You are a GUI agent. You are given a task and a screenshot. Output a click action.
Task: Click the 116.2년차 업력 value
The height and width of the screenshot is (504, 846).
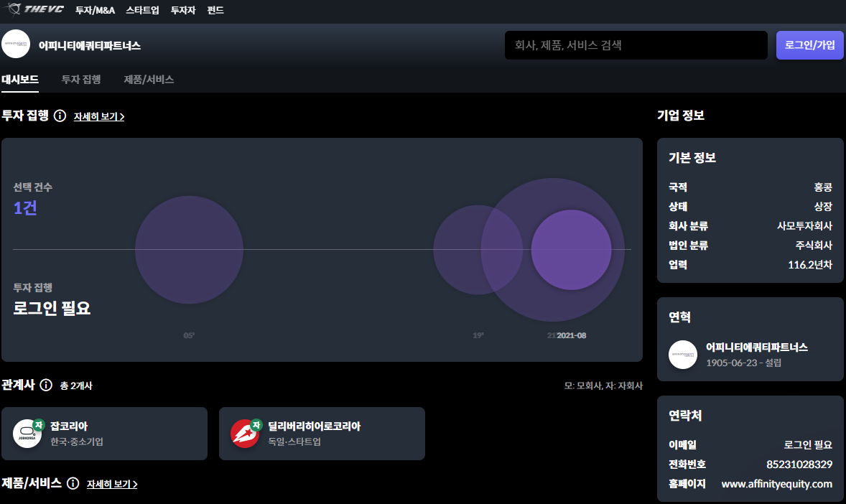pyautogui.click(x=810, y=264)
